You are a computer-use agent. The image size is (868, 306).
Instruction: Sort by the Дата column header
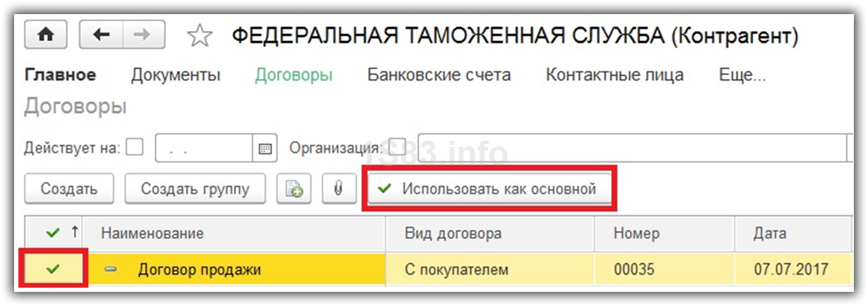792,233
